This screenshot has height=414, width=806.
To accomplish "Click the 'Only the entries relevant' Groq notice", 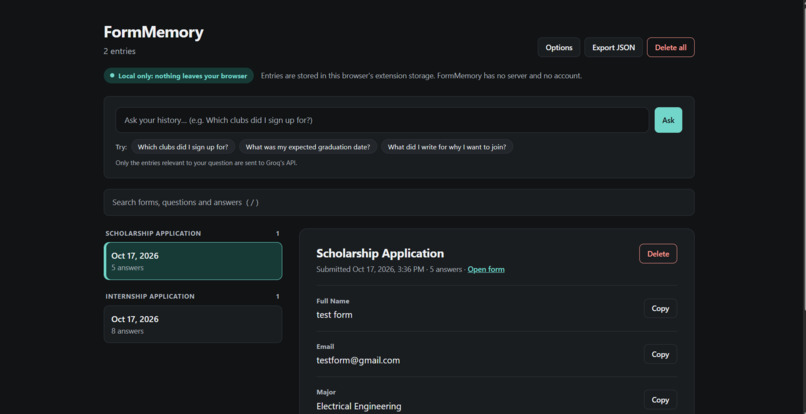I will (206, 163).
